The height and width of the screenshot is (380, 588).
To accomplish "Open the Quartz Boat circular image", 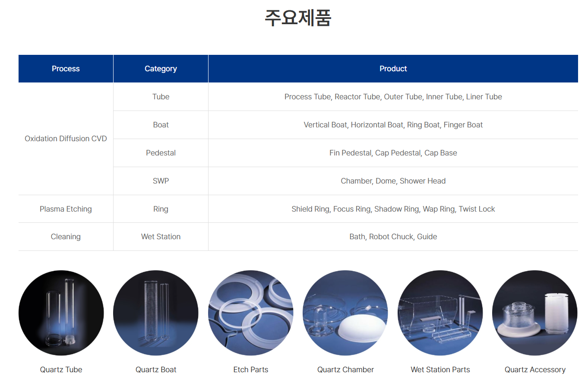I will click(x=156, y=313).
